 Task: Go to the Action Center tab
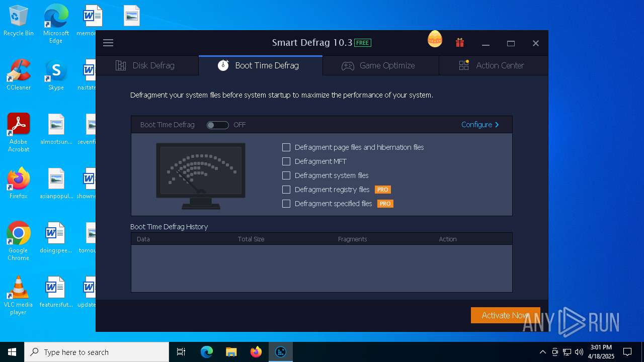(493, 65)
